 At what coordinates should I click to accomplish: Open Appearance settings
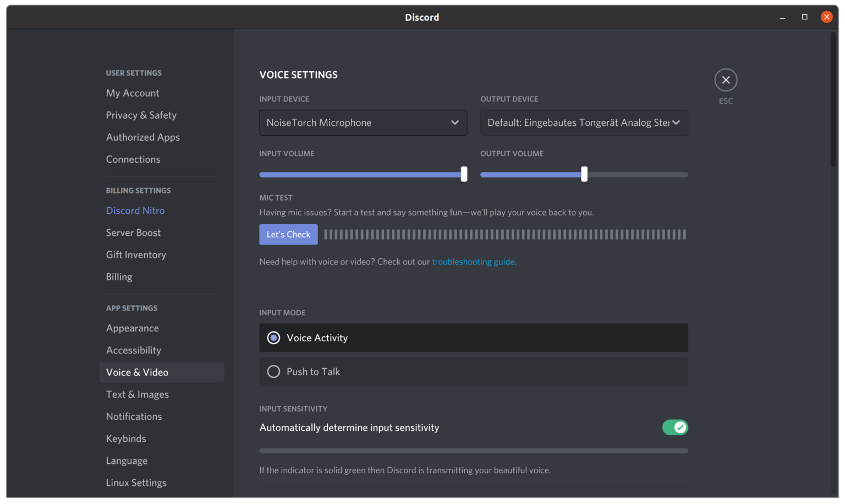[133, 329]
